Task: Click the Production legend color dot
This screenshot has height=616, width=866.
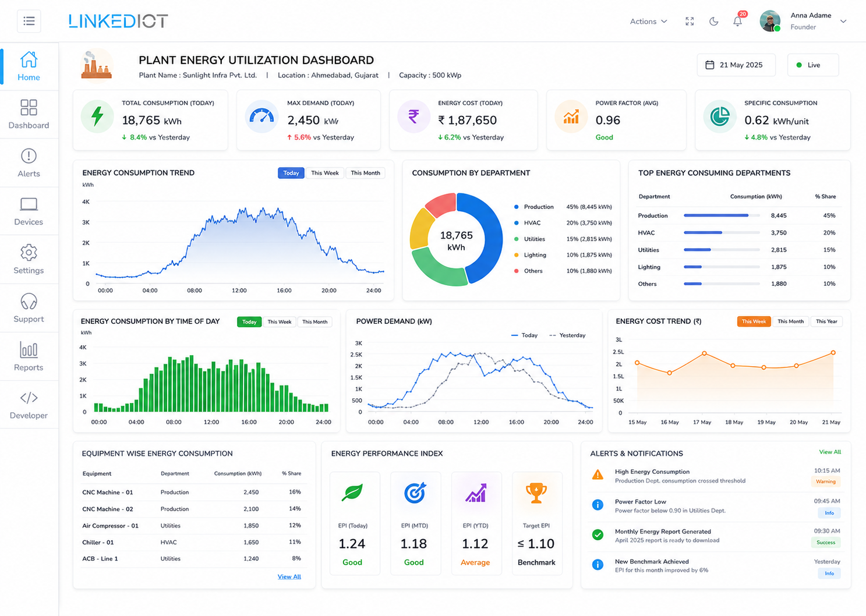Action: pyautogui.click(x=517, y=207)
